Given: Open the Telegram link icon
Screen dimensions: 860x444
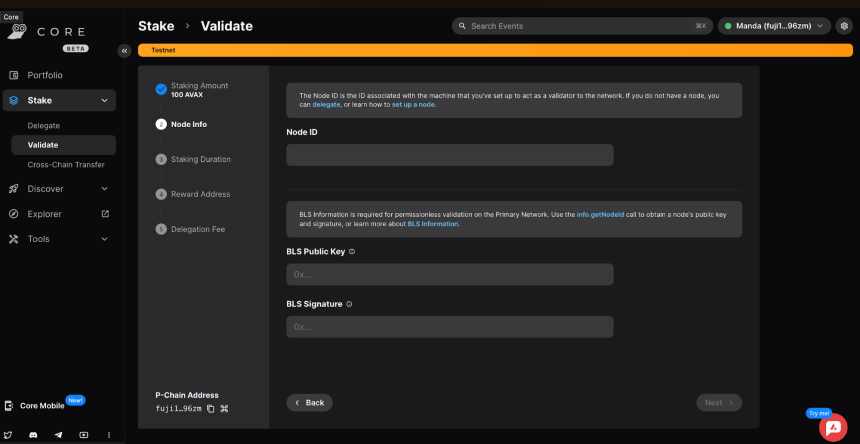Looking at the screenshot, I should tap(59, 435).
